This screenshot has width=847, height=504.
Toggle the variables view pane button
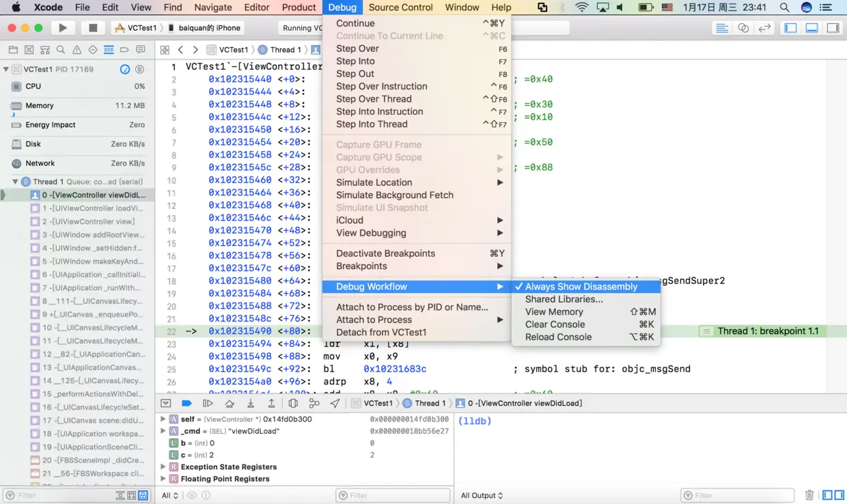click(x=827, y=495)
